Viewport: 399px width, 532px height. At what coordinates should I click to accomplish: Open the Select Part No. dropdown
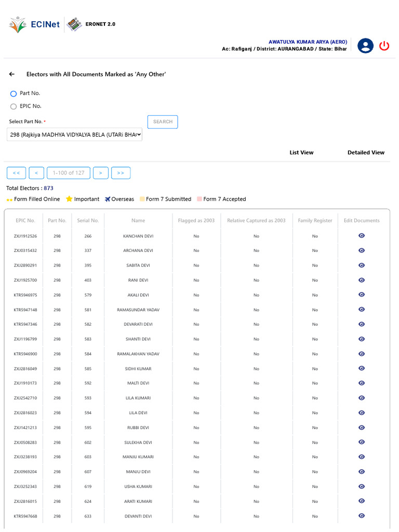(74, 135)
